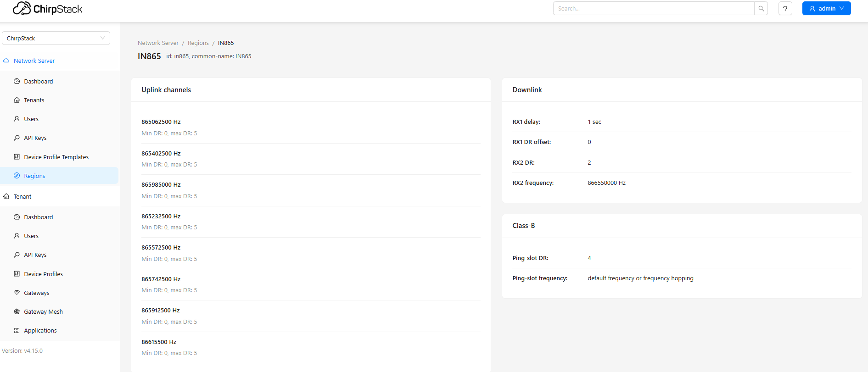This screenshot has height=372, width=868.
Task: Click the Tenants home icon
Action: pyautogui.click(x=17, y=100)
